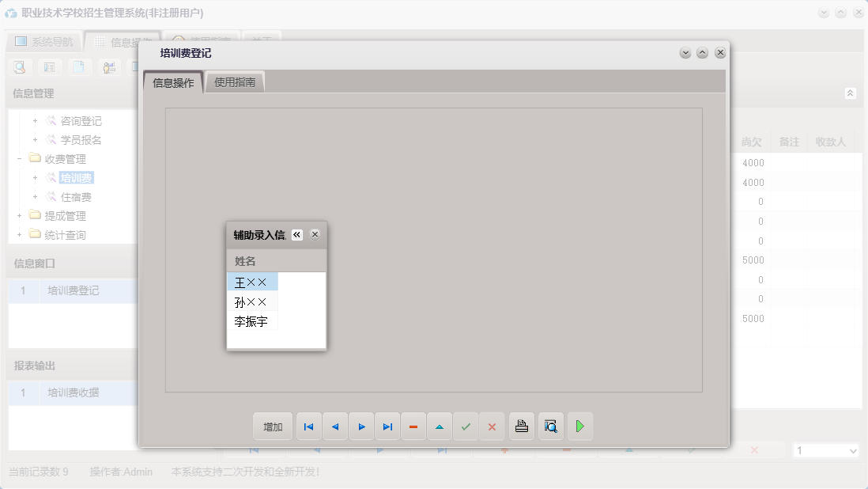Click the 增加 (add) button in the dialog

pos(273,427)
